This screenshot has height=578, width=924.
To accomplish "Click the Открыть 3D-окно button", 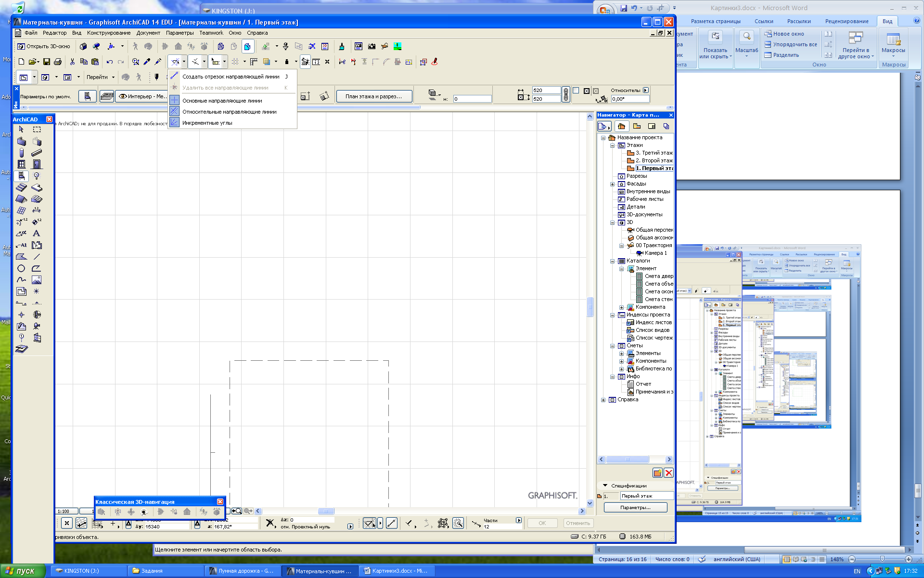I will pos(44,46).
